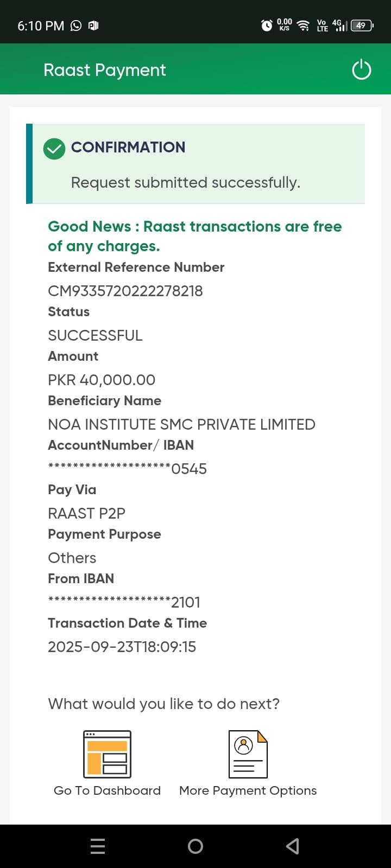The height and width of the screenshot is (868, 391).
Task: Tap the NOA INSTITUTE beneficiary name
Action: (x=181, y=424)
